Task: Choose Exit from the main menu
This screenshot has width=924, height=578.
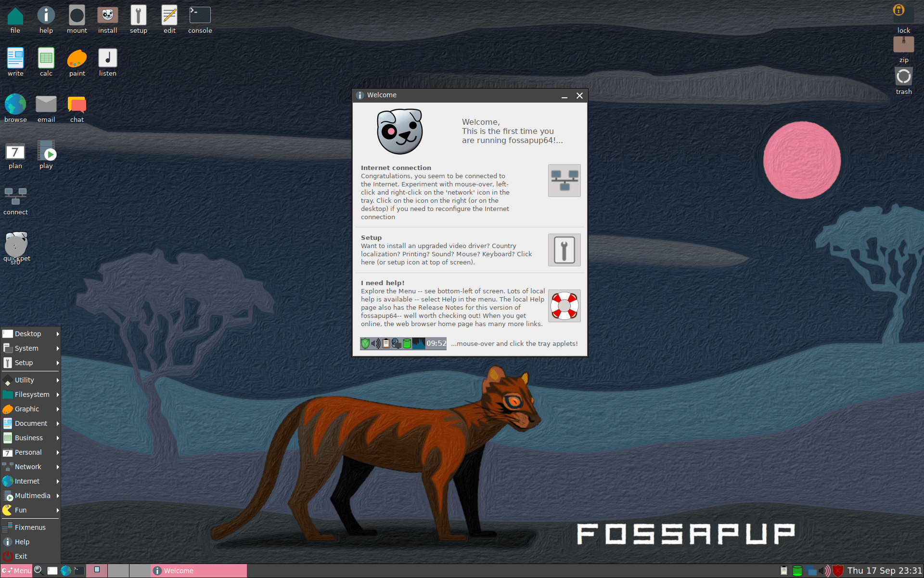Action: pyautogui.click(x=21, y=556)
